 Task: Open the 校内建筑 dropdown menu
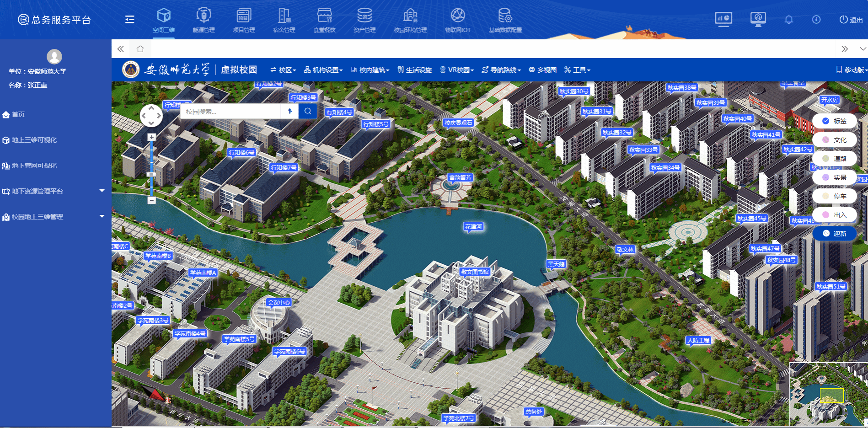[x=370, y=70]
